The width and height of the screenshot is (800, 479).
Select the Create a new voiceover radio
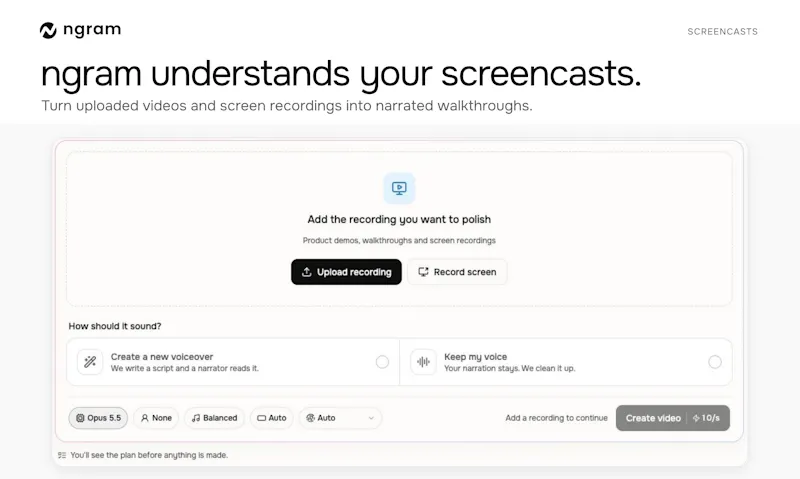tap(382, 362)
